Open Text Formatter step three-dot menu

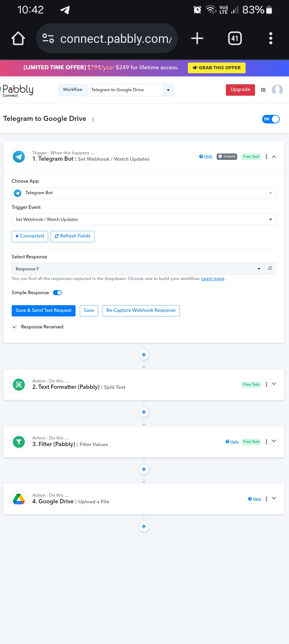pyautogui.click(x=266, y=385)
